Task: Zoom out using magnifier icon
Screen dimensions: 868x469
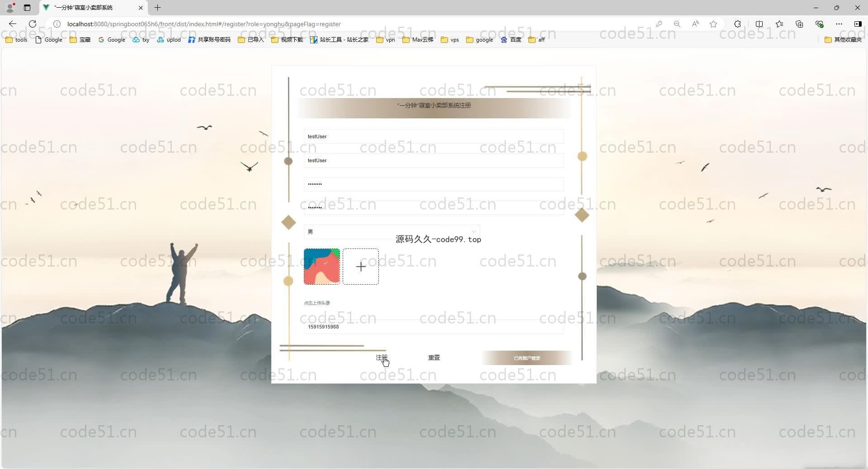Action: click(x=677, y=24)
